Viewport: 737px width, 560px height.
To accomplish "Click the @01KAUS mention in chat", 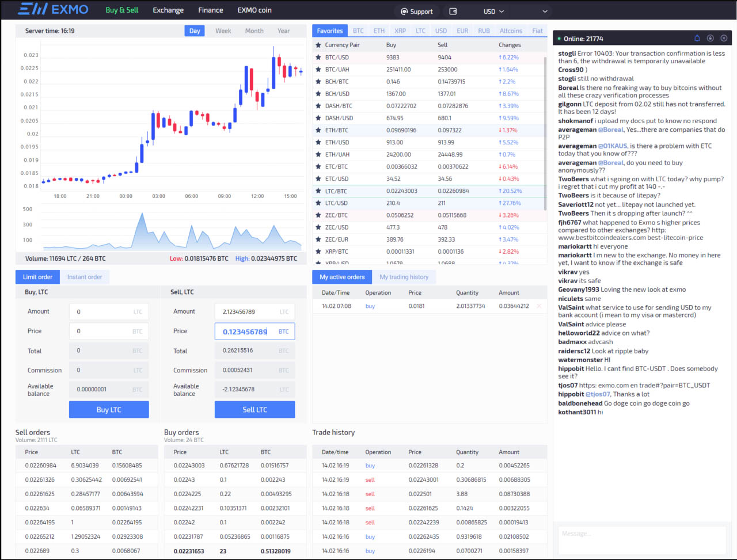I will [x=613, y=146].
